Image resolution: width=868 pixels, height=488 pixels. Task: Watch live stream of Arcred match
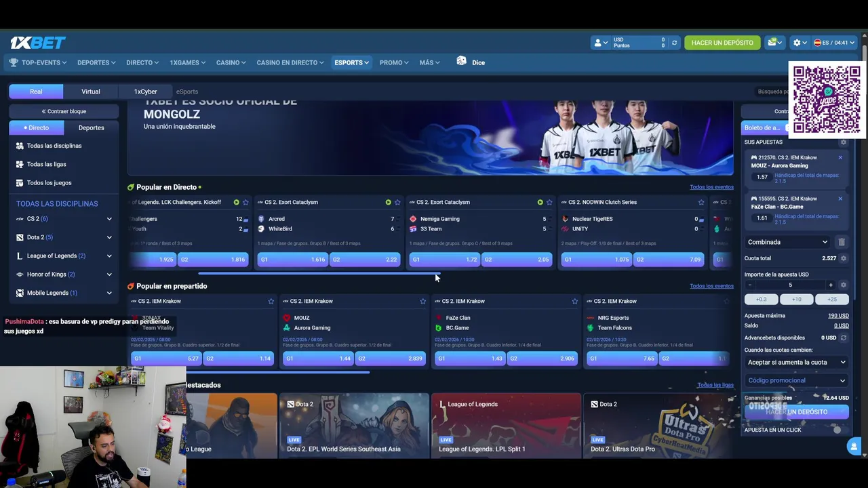click(x=388, y=202)
